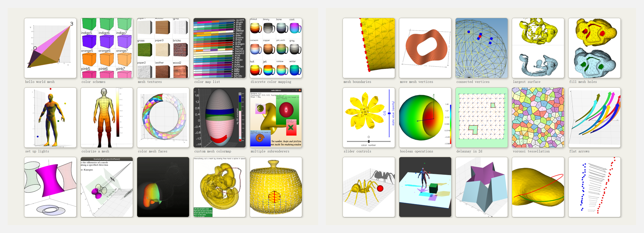Open the color schemes cubes thumbnail
This screenshot has height=233, width=644.
[107, 48]
